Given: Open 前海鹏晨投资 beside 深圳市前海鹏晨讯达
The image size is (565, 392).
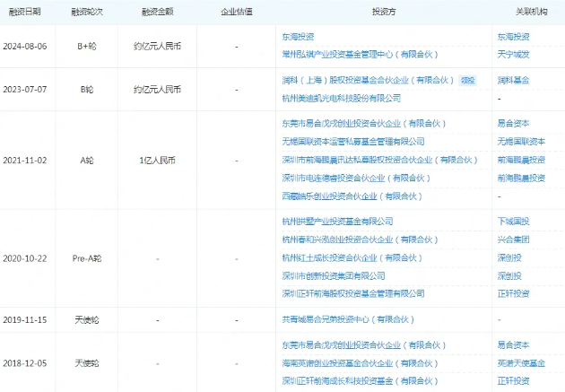Looking at the screenshot, I should coord(521,160).
